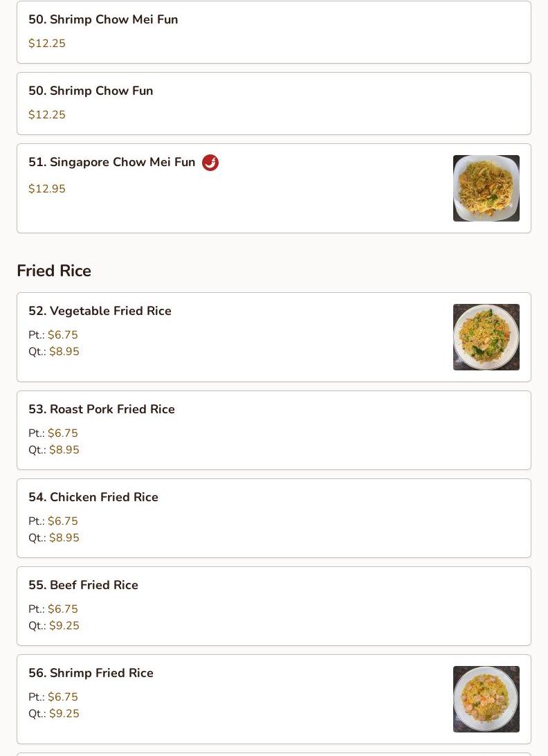This screenshot has height=756, width=548.
Task: View the Vegetable Fried Rice photo
Action: click(x=486, y=337)
